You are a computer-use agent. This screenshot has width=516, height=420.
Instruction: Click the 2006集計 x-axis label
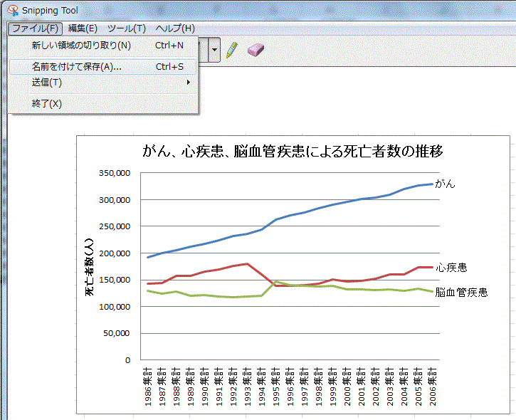[433, 387]
